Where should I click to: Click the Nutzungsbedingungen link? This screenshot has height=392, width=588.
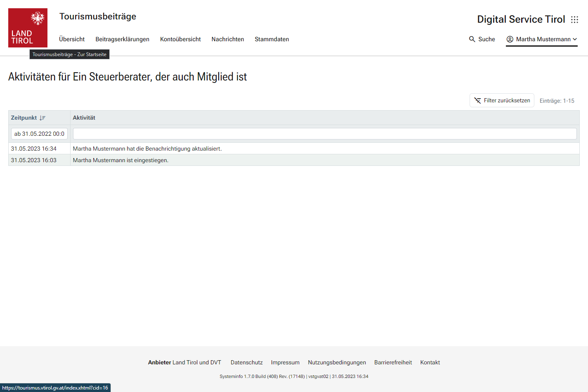pyautogui.click(x=337, y=362)
